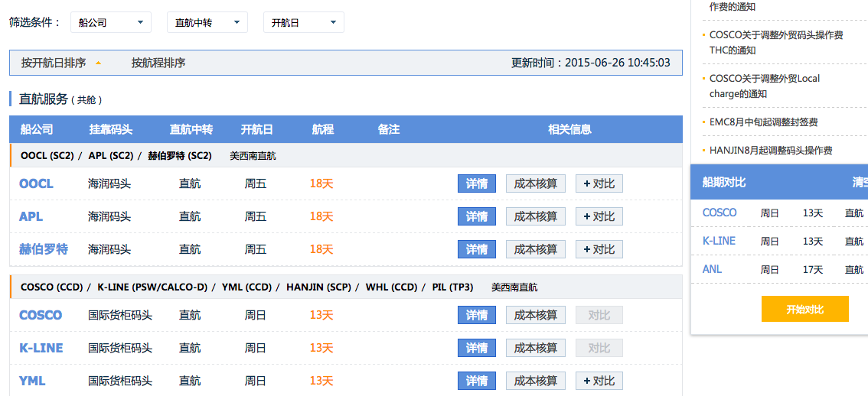Add 赫伯罗特 to comparison with + 对比
Image resolution: width=868 pixels, height=396 pixels.
(x=599, y=249)
